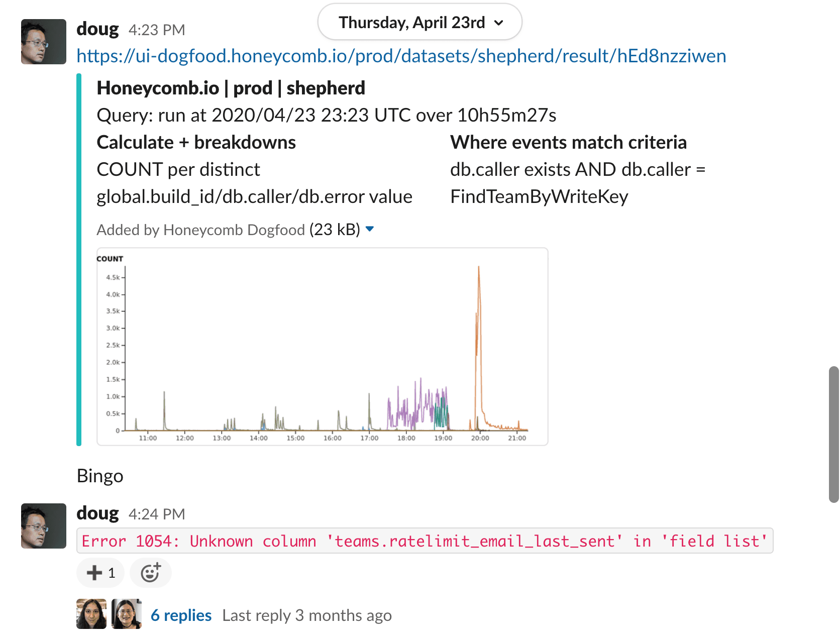
Task: Click the message list scrollbar thumb
Action: tap(833, 434)
